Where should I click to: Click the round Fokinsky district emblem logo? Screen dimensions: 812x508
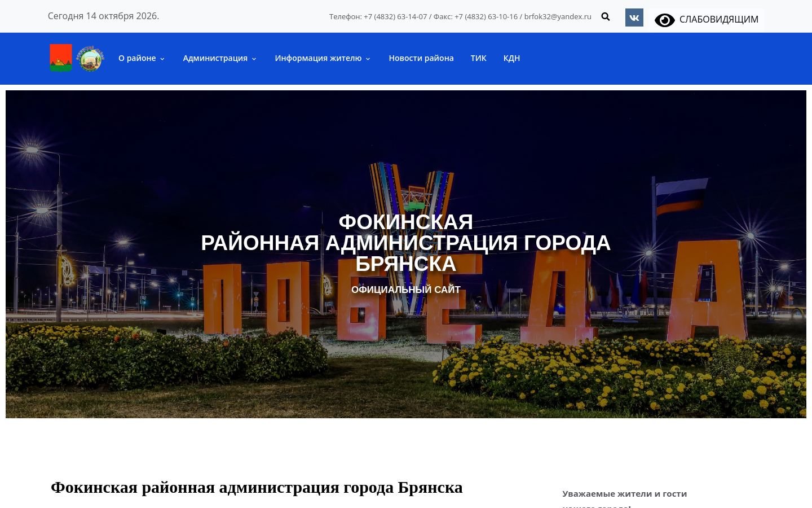pos(90,59)
